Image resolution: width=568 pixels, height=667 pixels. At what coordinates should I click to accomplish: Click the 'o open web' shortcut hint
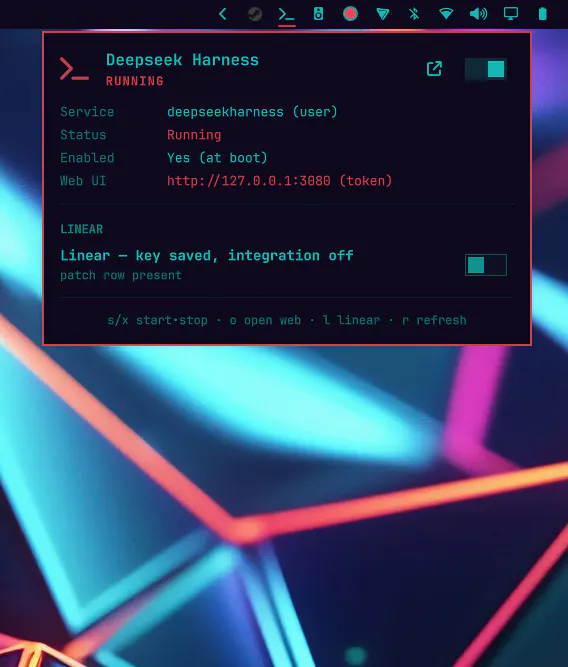click(x=265, y=320)
